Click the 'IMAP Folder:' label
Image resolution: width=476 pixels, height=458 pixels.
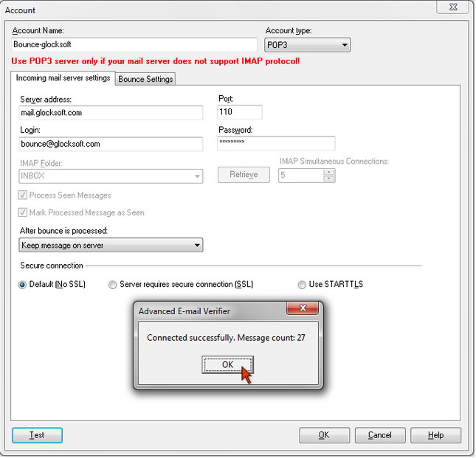coord(41,164)
